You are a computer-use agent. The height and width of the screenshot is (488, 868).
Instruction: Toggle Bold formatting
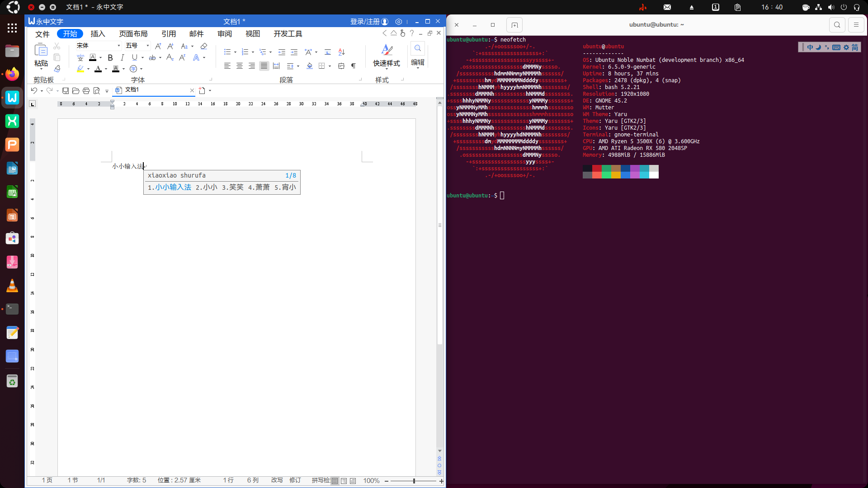click(110, 57)
